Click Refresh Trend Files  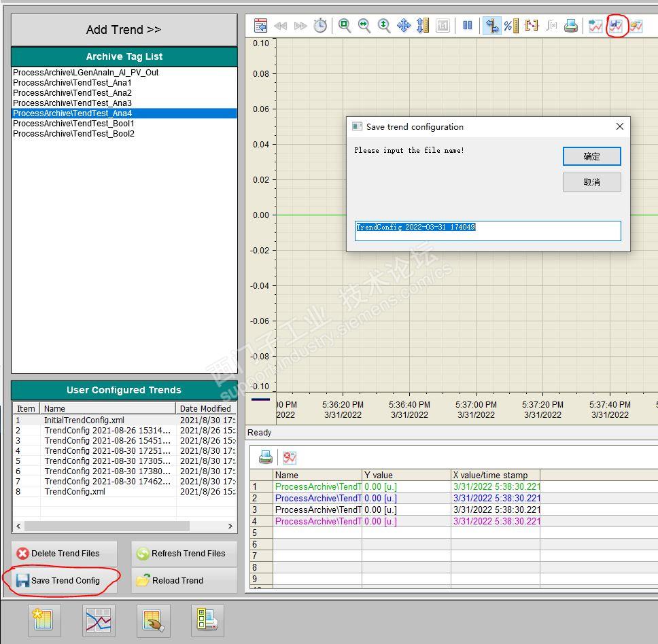click(x=184, y=554)
